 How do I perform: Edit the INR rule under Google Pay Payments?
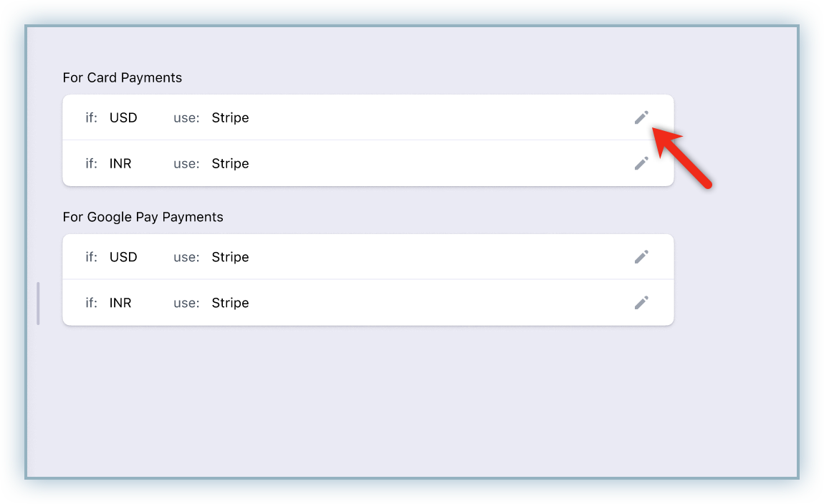[x=641, y=302]
